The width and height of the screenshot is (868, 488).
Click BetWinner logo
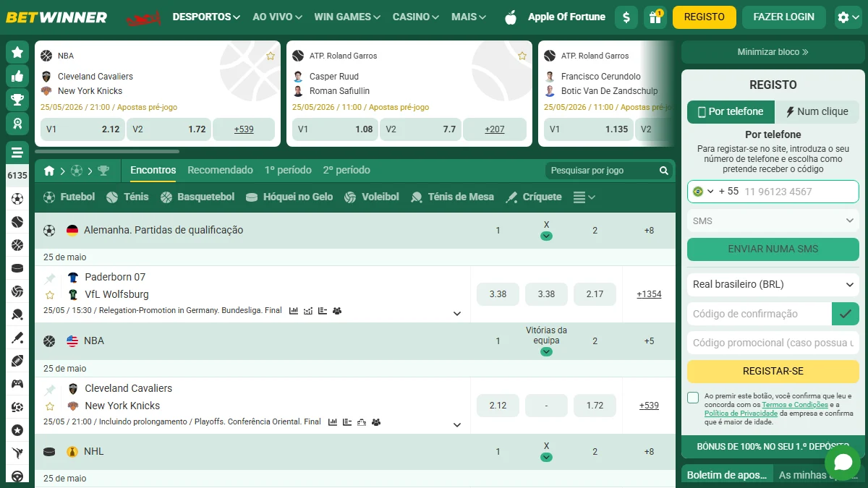[x=56, y=17]
